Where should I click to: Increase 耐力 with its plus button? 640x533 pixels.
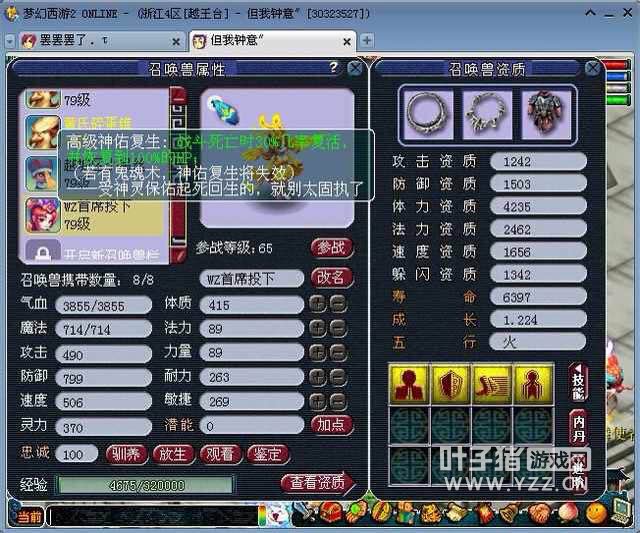318,377
